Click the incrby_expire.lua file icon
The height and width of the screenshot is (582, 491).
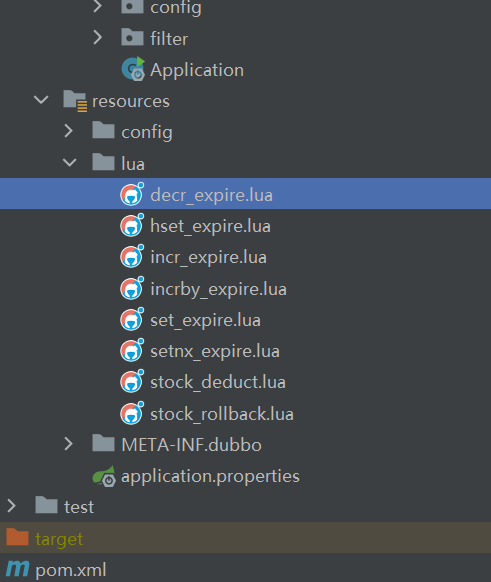132,288
